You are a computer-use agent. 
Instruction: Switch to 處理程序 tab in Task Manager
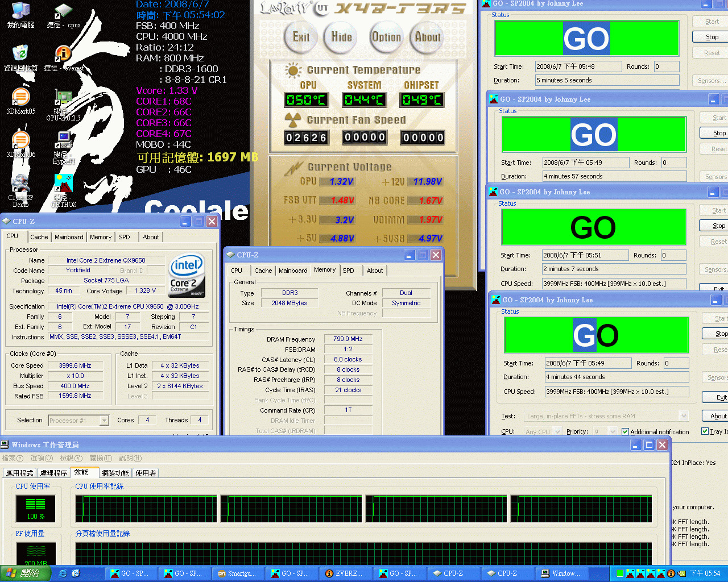pos(53,473)
